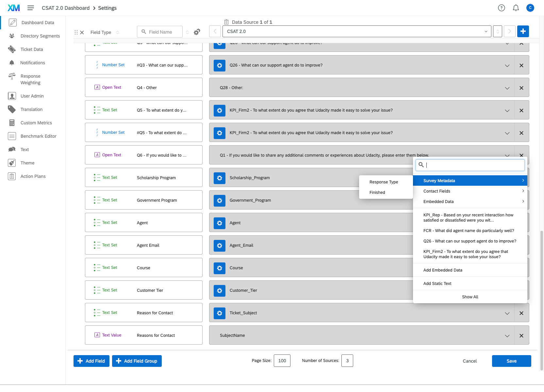Expand dropdown for Number Set Q26 mapping
This screenshot has height=392, width=544.
[x=507, y=66]
